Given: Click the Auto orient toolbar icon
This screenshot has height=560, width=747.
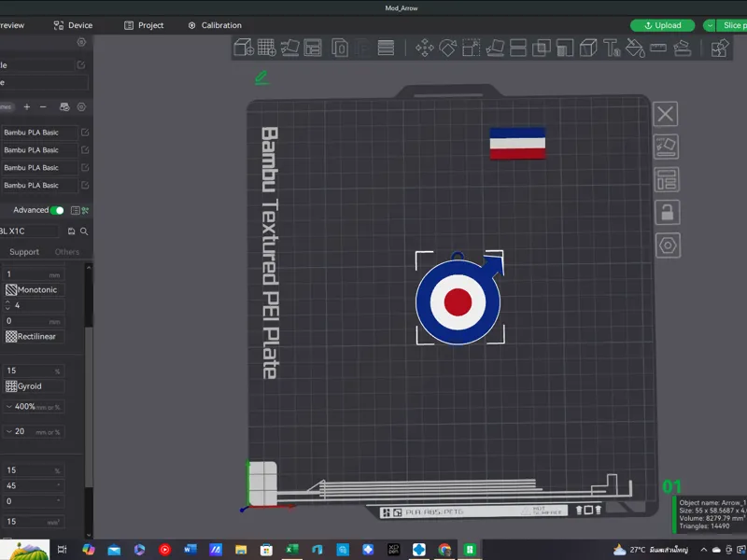Looking at the screenshot, I should coord(289,48).
